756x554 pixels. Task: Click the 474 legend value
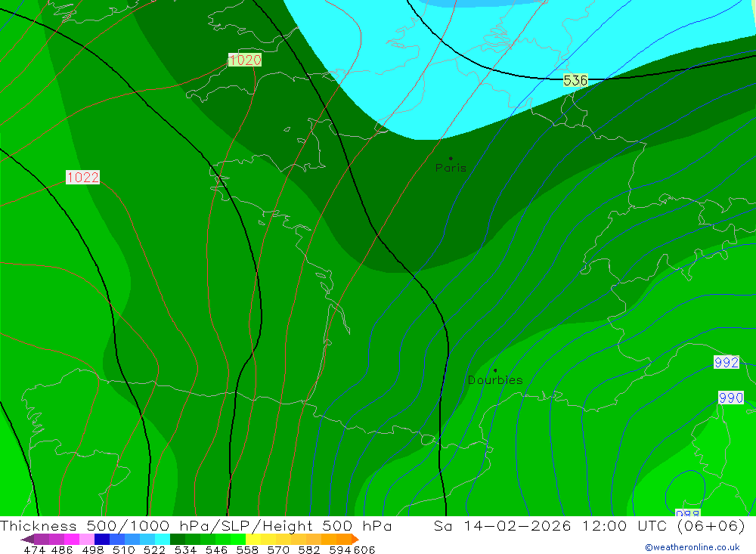tap(34, 549)
